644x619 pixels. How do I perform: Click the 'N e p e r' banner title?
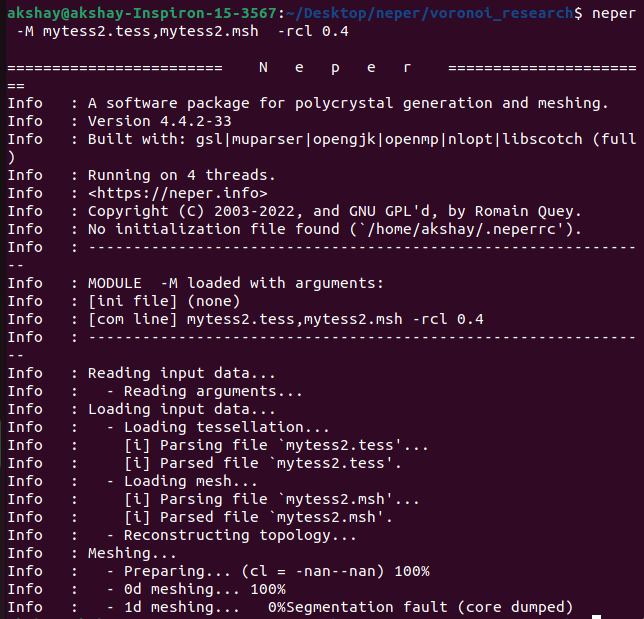coord(335,67)
